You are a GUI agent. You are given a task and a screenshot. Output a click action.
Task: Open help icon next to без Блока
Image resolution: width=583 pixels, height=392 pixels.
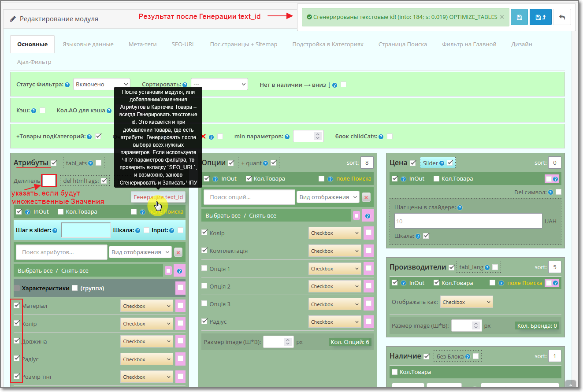click(x=468, y=356)
